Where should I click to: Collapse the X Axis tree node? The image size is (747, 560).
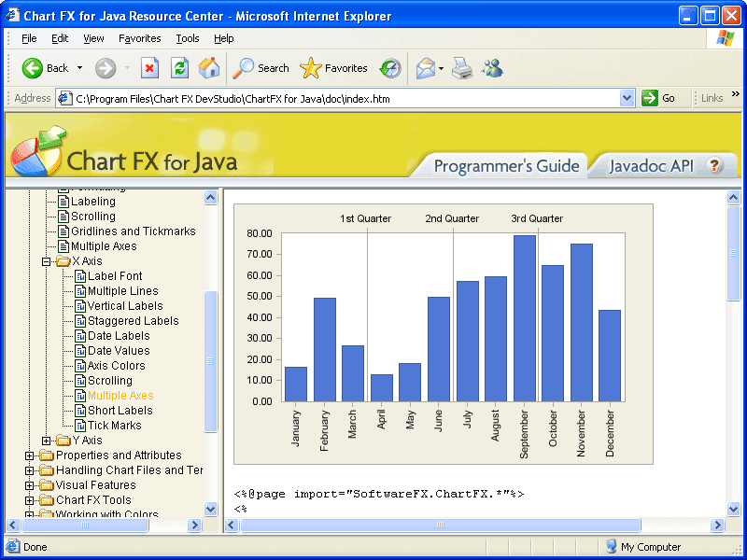point(46,261)
